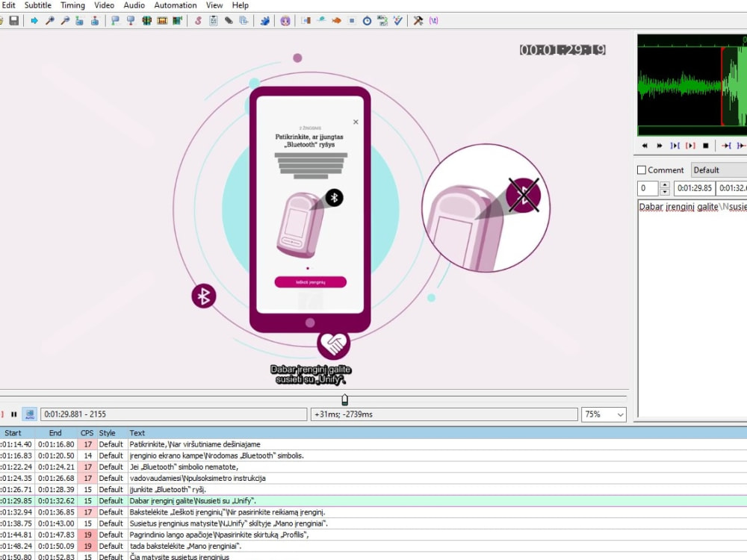Screen dimensions: 747x560
Task: Open the Automation menu
Action: [176, 5]
